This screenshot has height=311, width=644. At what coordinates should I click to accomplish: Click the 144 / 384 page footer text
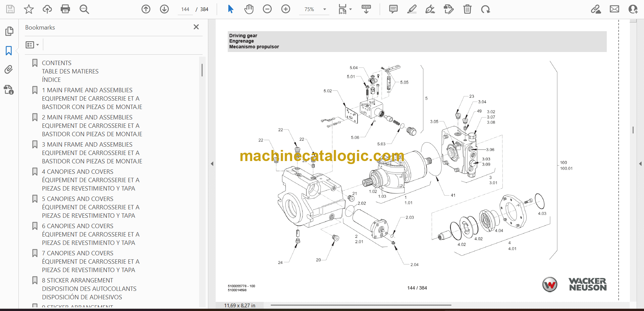(417, 288)
